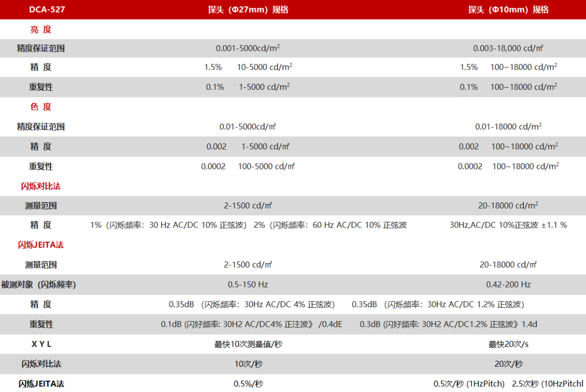Click the 20次/秒 value
Screen dimensions: 586x392
click(x=508, y=364)
